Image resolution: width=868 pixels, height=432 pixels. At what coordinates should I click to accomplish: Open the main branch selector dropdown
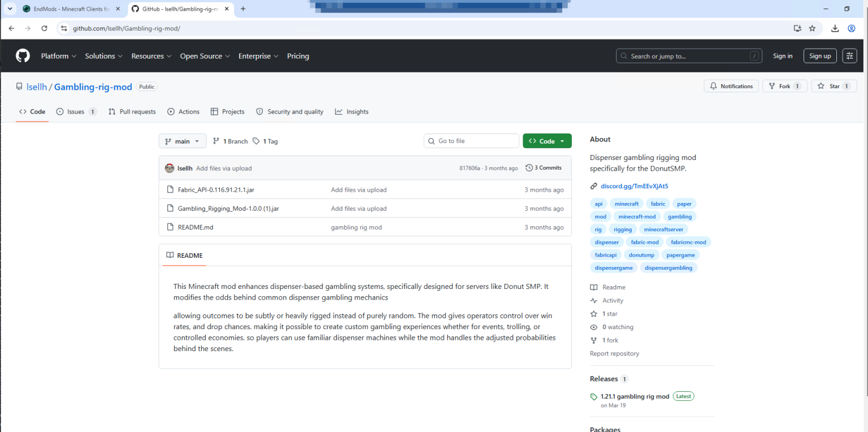pos(183,141)
